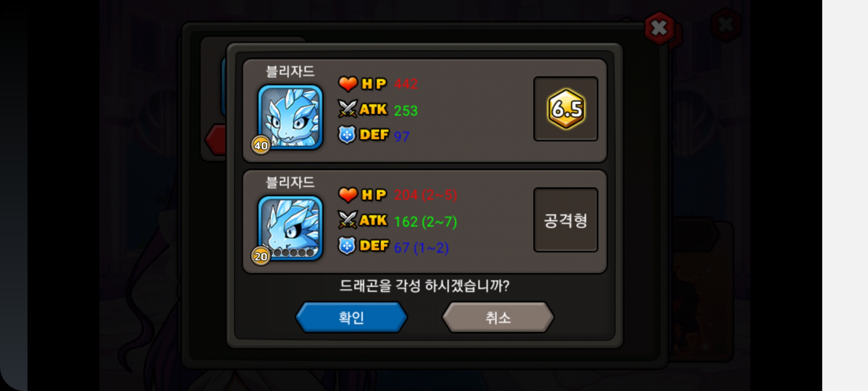Viewport: 868px width, 391px height.
Task: Click the 공격형 type box
Action: [566, 220]
